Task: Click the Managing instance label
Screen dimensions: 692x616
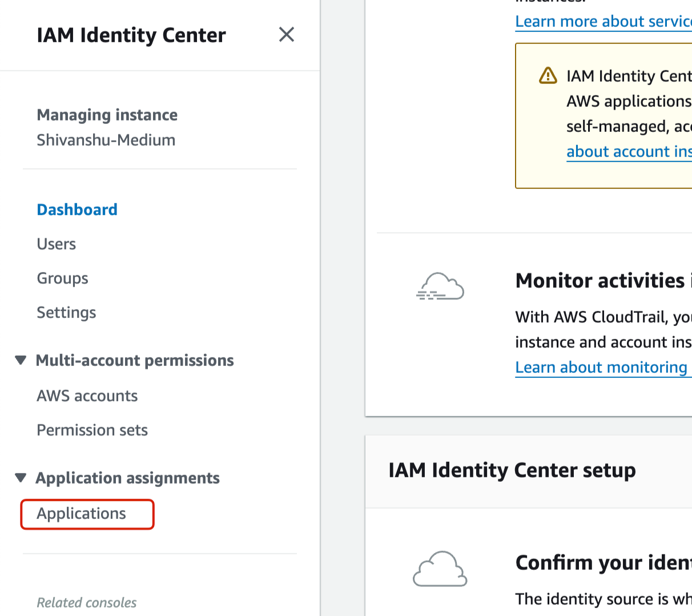Action: (x=107, y=115)
